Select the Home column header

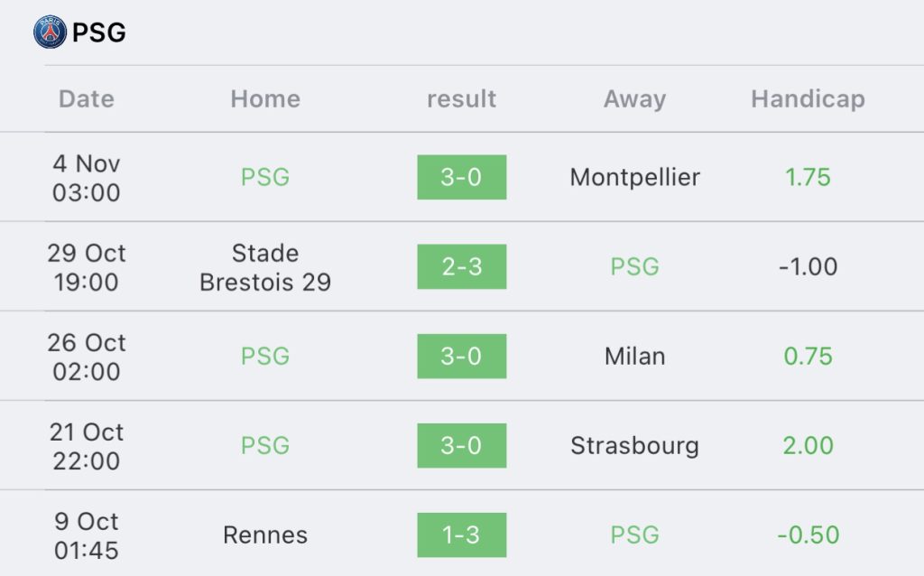click(x=265, y=98)
